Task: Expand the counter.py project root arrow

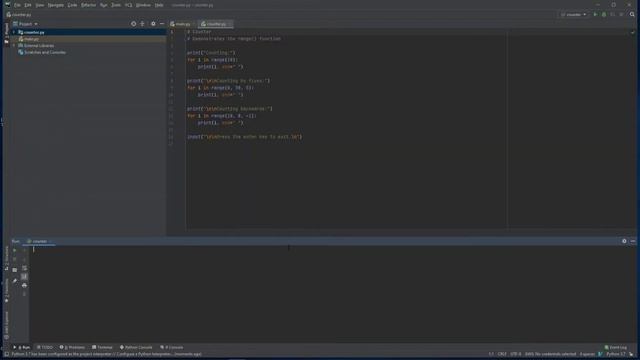Action: click(x=14, y=32)
